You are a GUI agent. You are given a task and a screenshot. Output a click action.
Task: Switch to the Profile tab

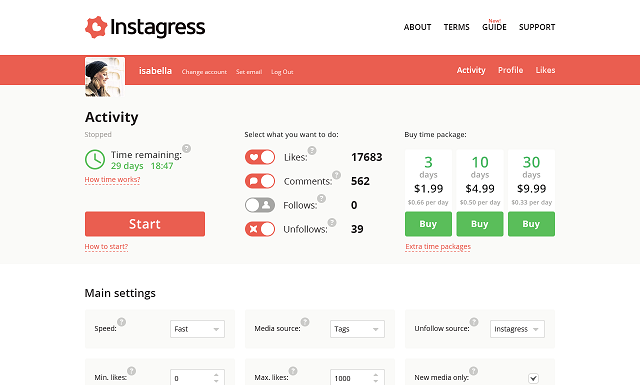tap(510, 70)
